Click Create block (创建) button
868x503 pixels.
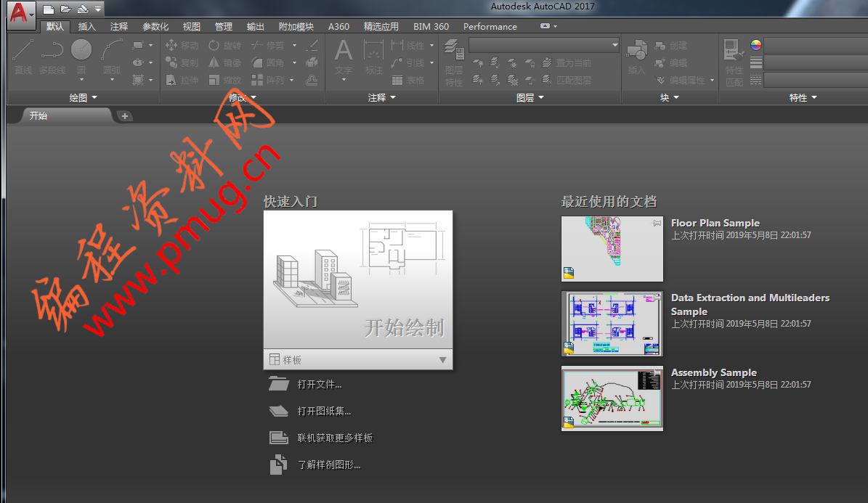click(671, 46)
